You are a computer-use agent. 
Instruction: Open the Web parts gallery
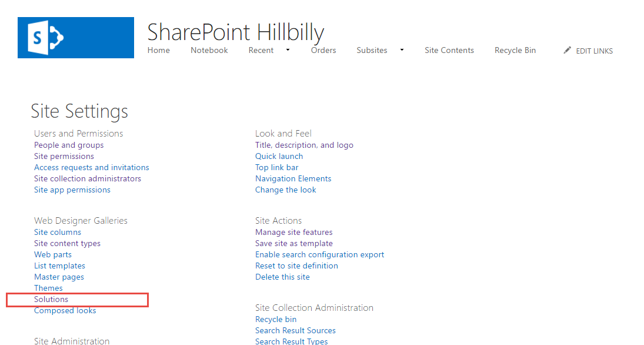point(52,254)
